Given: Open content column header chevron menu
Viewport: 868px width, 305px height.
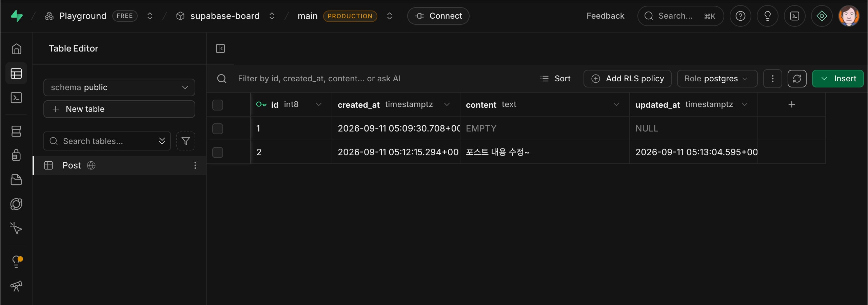Looking at the screenshot, I should [616, 104].
